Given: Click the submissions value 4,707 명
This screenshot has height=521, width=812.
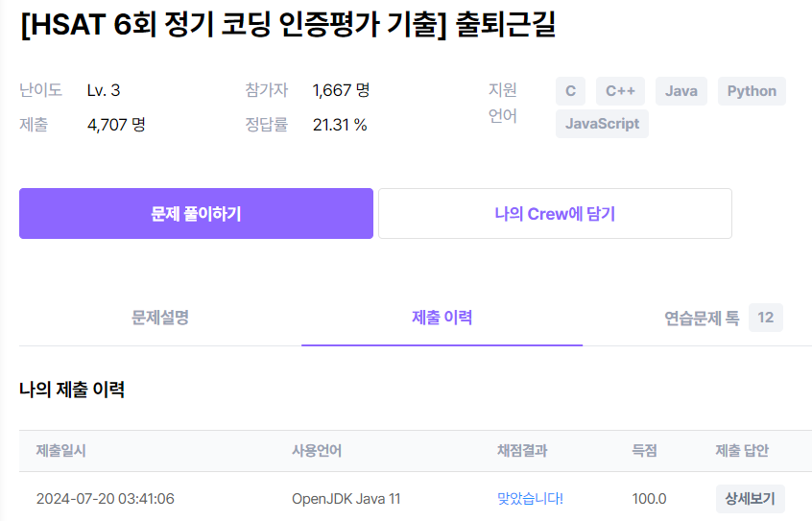Looking at the screenshot, I should (x=116, y=125).
